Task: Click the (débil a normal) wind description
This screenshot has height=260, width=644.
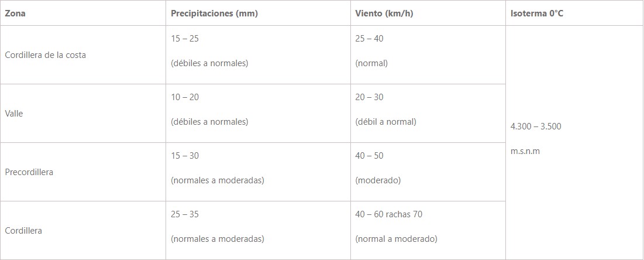Action: tap(385, 122)
